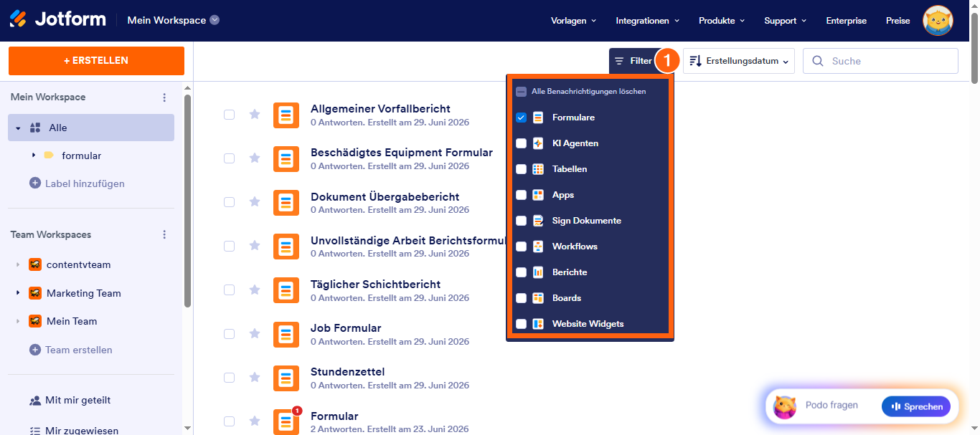Image resolution: width=980 pixels, height=435 pixels.
Task: Click plus icon for Label hinzufügen
Action: [x=34, y=183]
